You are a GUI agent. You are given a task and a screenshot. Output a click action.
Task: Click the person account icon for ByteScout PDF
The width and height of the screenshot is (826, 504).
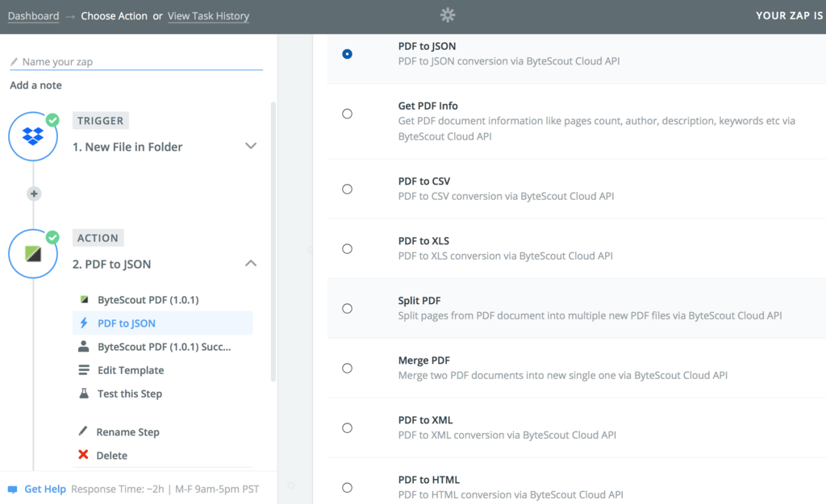pyautogui.click(x=84, y=347)
